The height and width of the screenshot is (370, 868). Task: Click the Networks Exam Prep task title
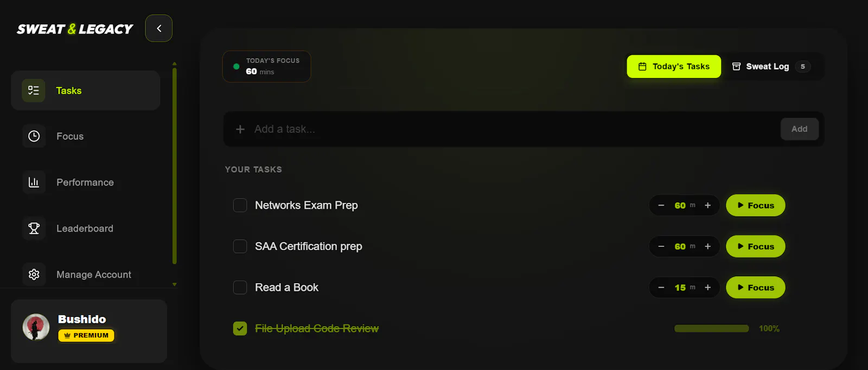point(307,205)
